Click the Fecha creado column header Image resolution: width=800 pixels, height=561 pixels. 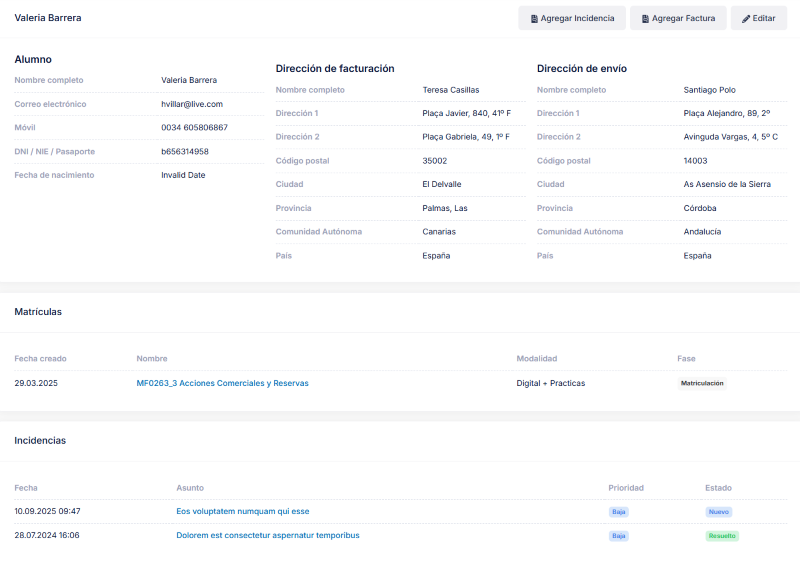(40, 358)
